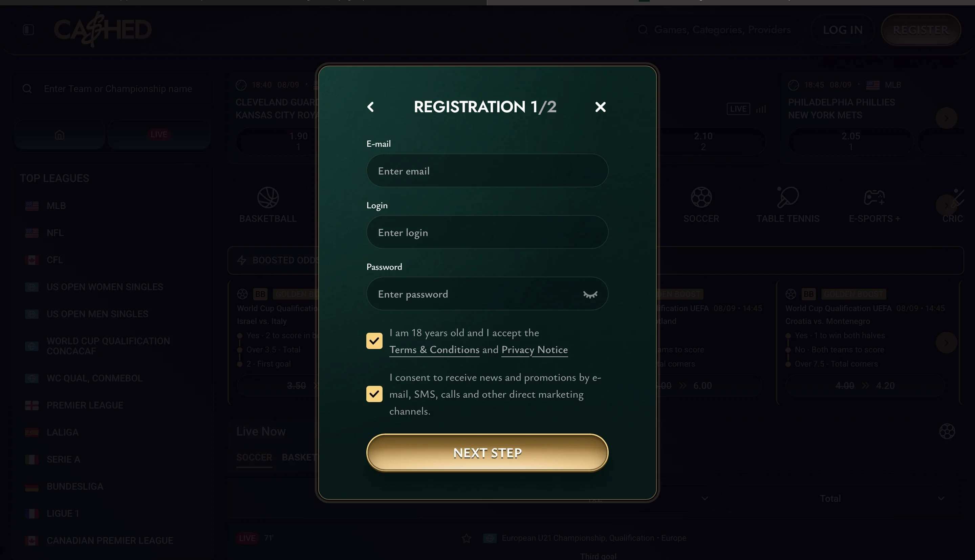Click the NEXT STEP button
Screen dimensions: 975x560
pyautogui.click(x=487, y=453)
